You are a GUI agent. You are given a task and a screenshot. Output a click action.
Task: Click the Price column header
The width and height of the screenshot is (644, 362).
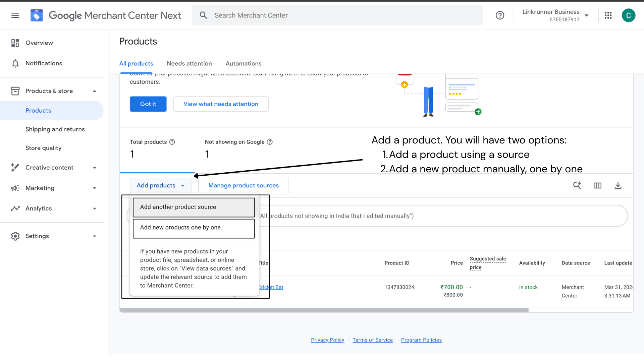457,263
